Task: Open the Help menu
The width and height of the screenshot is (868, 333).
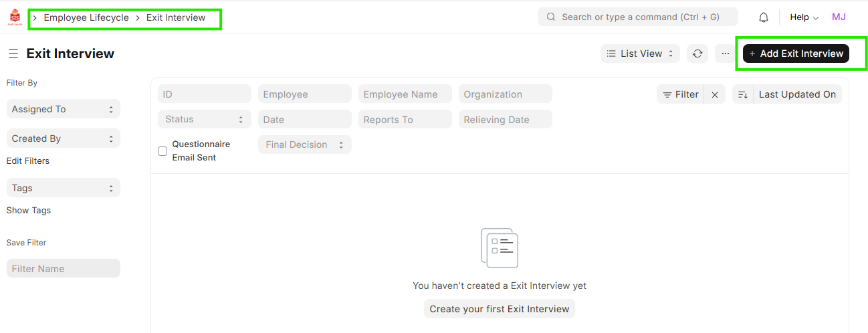Action: tap(804, 17)
